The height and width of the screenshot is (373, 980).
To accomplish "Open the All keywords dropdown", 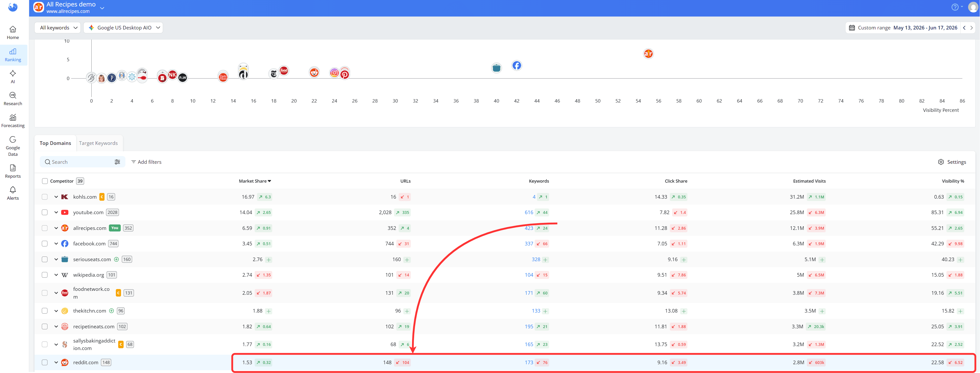I will tap(58, 28).
